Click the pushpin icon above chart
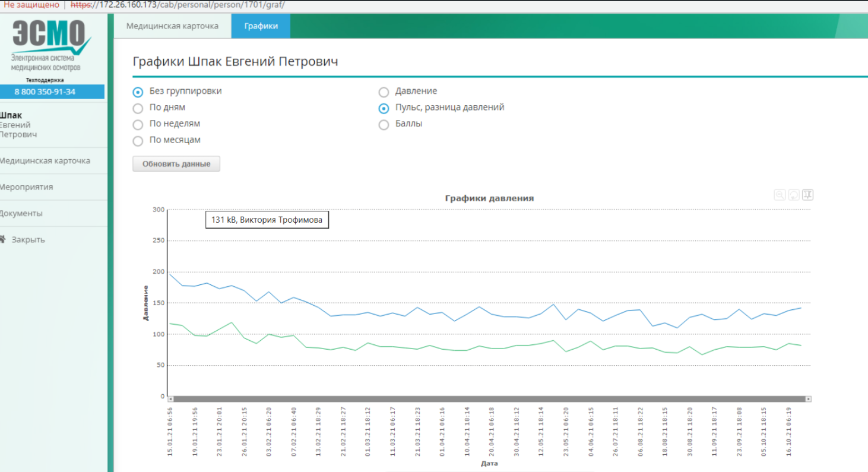This screenshot has width=868, height=472. [807, 195]
